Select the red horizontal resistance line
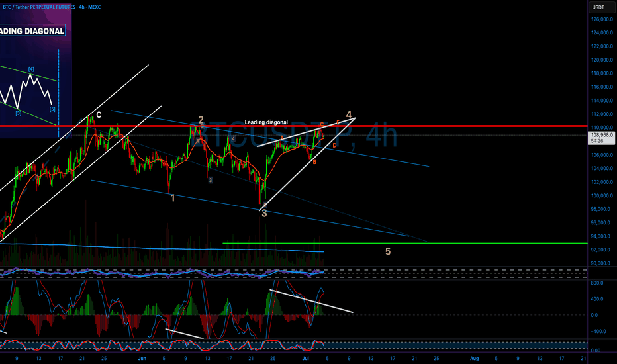This screenshot has width=617, height=364. coord(293,126)
